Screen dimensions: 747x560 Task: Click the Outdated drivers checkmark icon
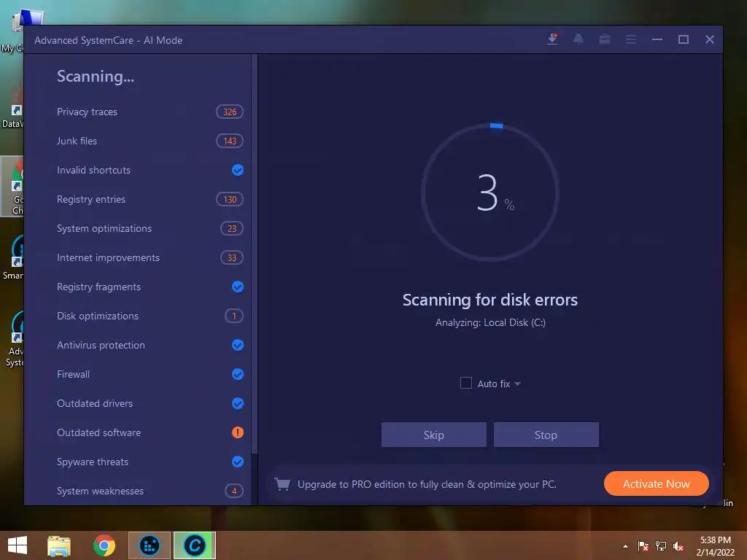[x=237, y=403]
